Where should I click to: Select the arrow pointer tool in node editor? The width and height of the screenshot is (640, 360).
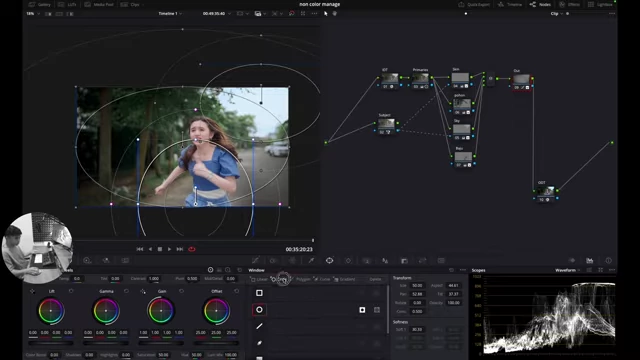click(325, 13)
